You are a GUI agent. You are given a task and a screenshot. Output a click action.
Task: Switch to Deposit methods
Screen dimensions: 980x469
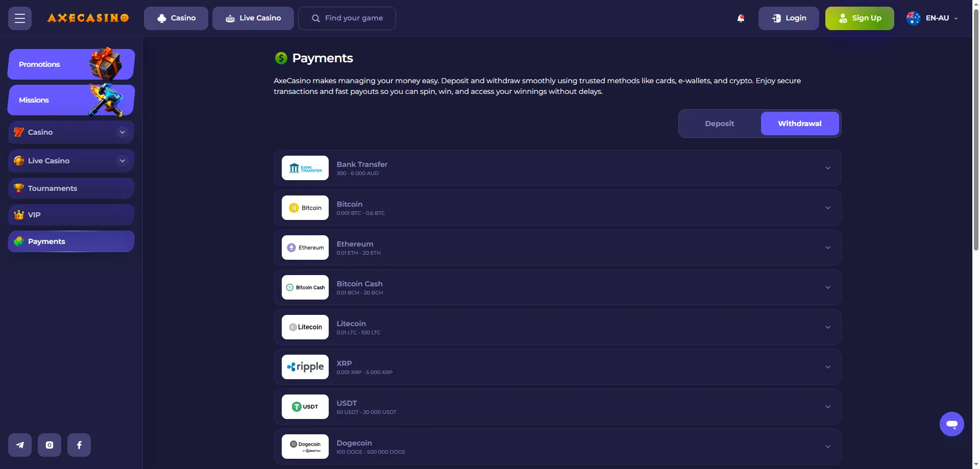pos(720,124)
